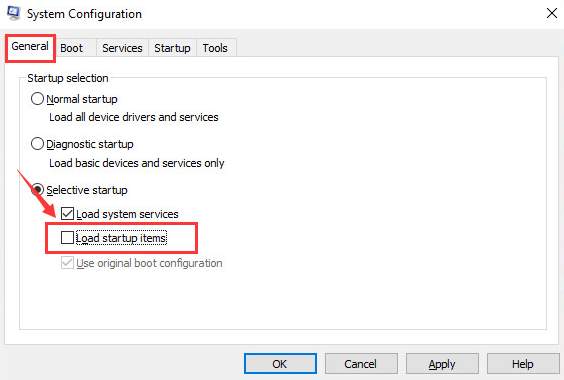This screenshot has height=380, width=564.
Task: Select the Normal startup radio button
Action: click(x=37, y=99)
